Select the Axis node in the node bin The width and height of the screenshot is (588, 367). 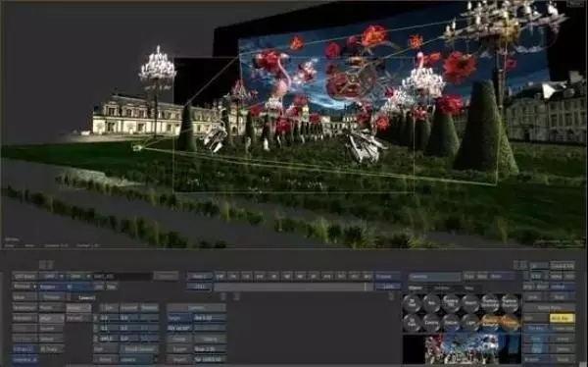coord(431,303)
